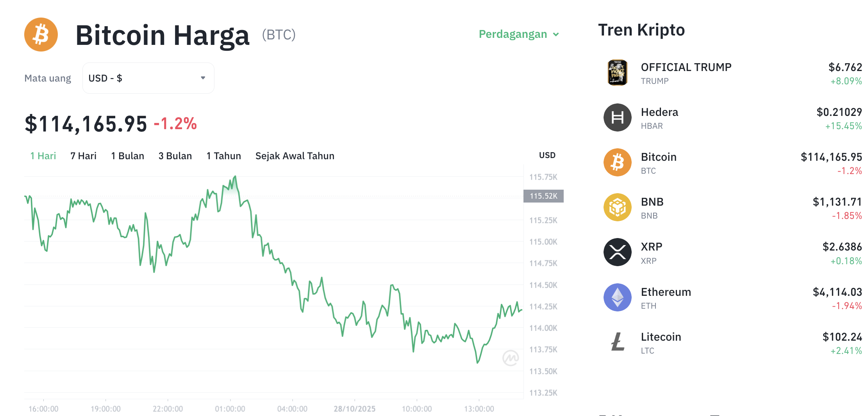Click the Litecoin coin icon
The width and height of the screenshot is (868, 416).
(617, 342)
